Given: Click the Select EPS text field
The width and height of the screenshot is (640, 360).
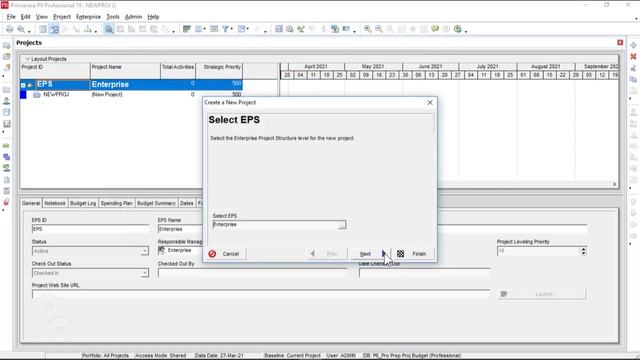Looking at the screenshot, I should tap(276, 225).
